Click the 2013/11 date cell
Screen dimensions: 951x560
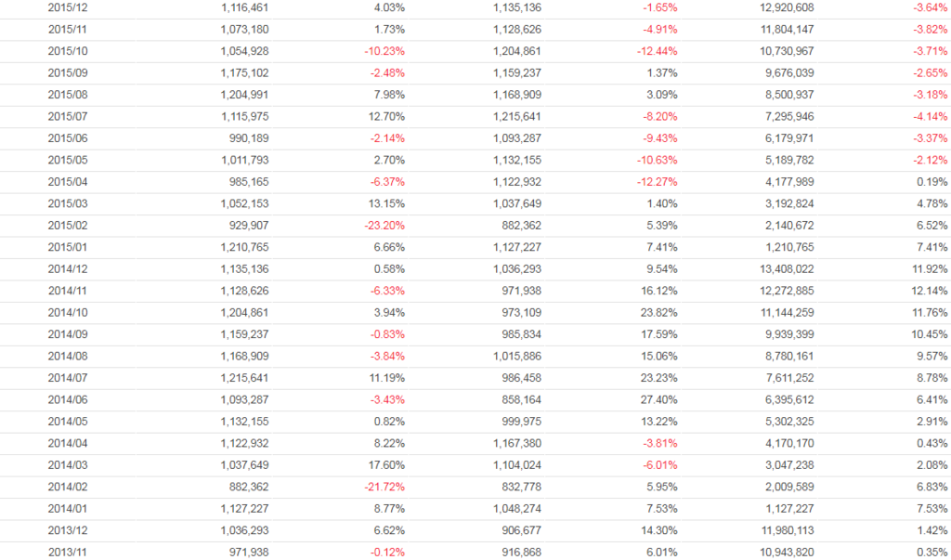coord(68,552)
